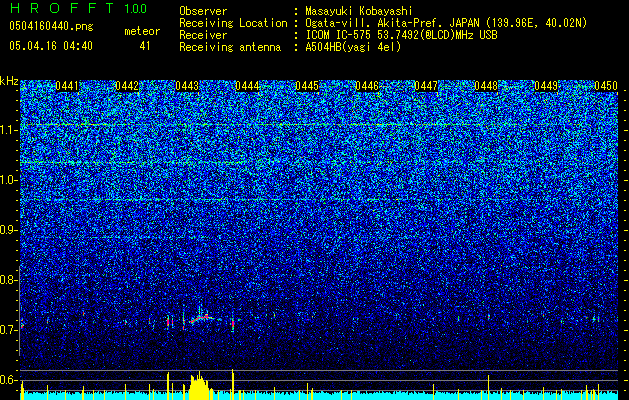
Task: Click the 0449 time marker
Action: (546, 86)
